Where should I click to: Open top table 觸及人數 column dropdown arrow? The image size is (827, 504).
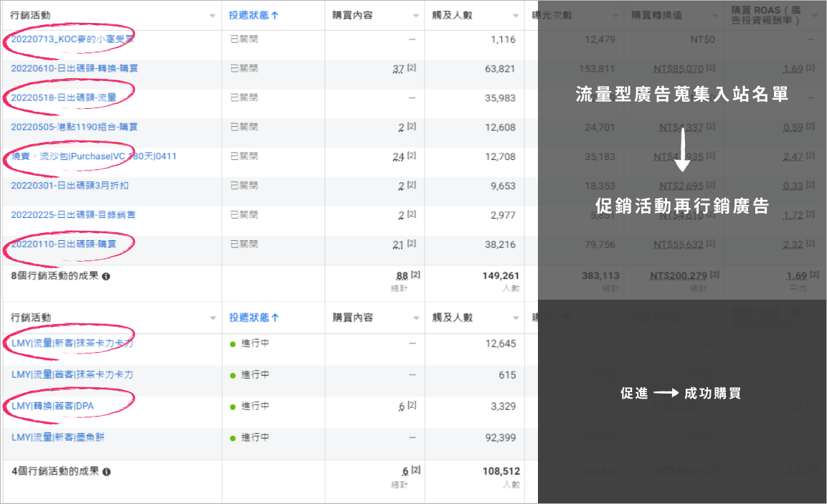tap(516, 16)
